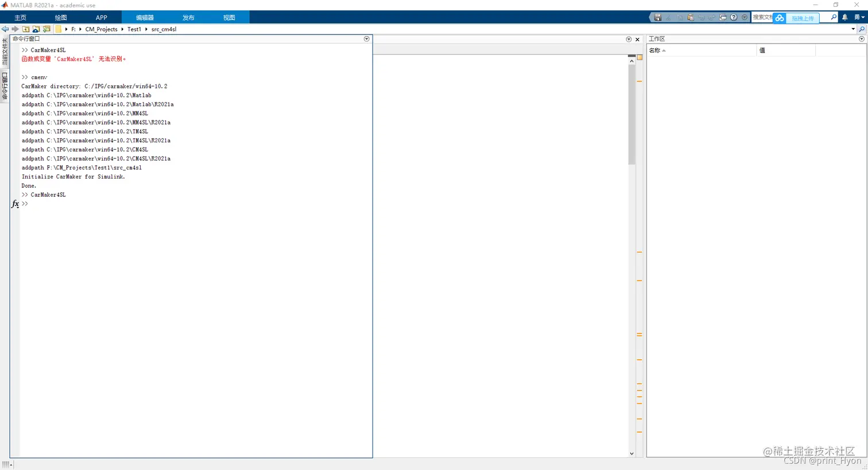Click the Switch Windows icon
This screenshot has width=868, height=470.
click(723, 18)
